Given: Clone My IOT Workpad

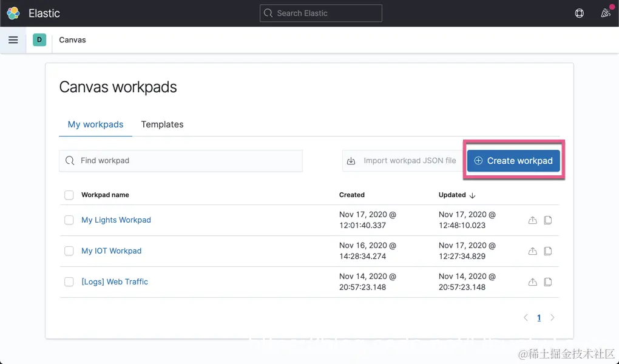Looking at the screenshot, I should tap(547, 251).
